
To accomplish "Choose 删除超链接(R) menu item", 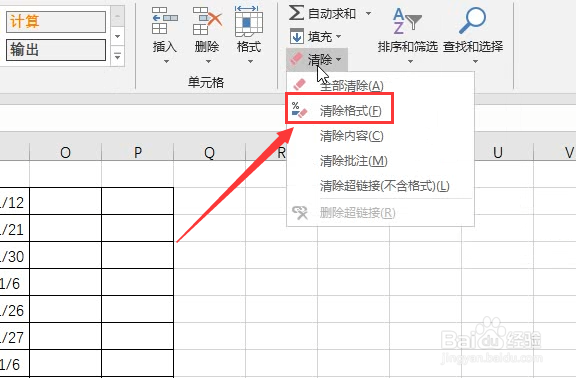I will click(x=380, y=213).
